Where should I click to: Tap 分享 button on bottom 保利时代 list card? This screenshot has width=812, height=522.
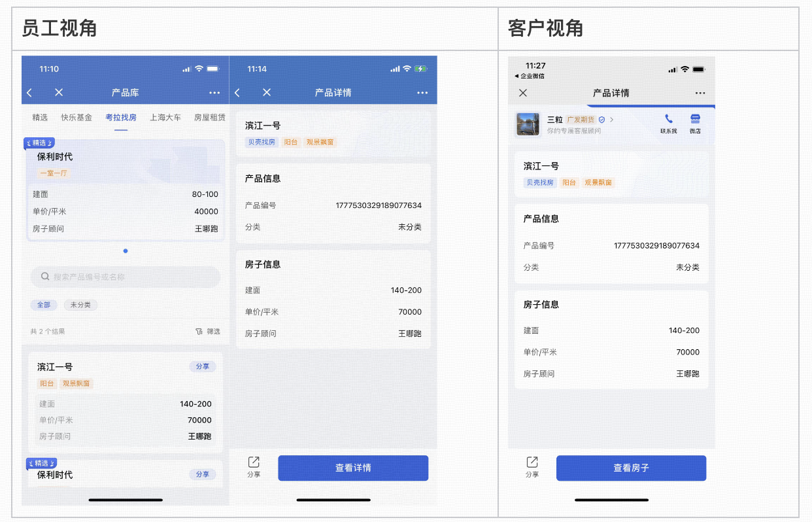point(203,474)
